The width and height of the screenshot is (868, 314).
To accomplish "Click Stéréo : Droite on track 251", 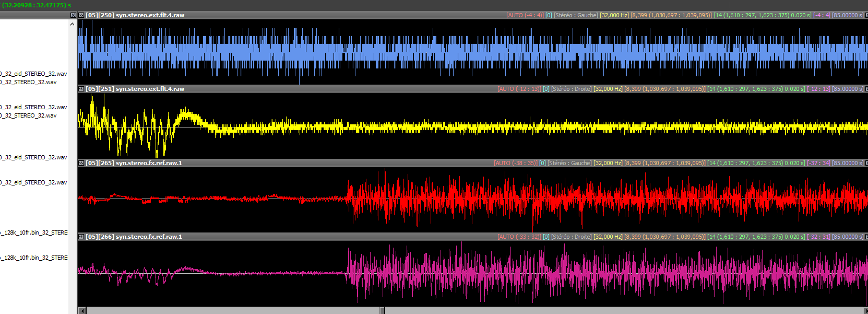I will tap(571, 89).
